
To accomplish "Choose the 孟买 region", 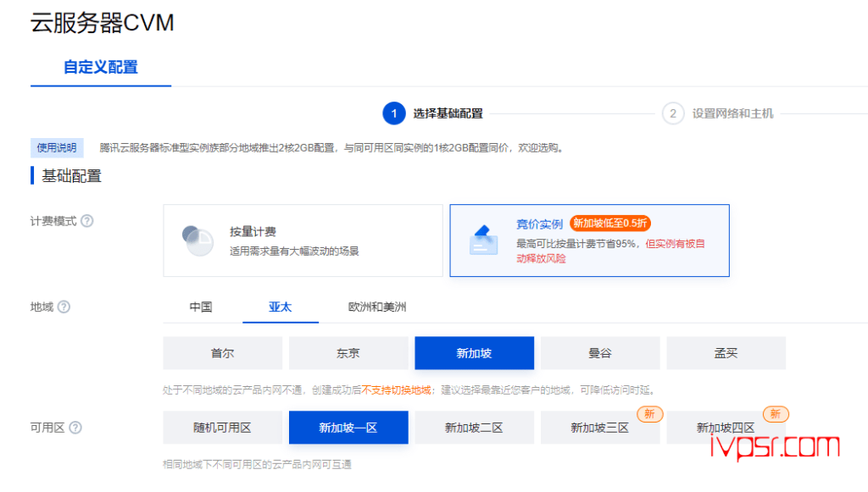I will tap(726, 352).
